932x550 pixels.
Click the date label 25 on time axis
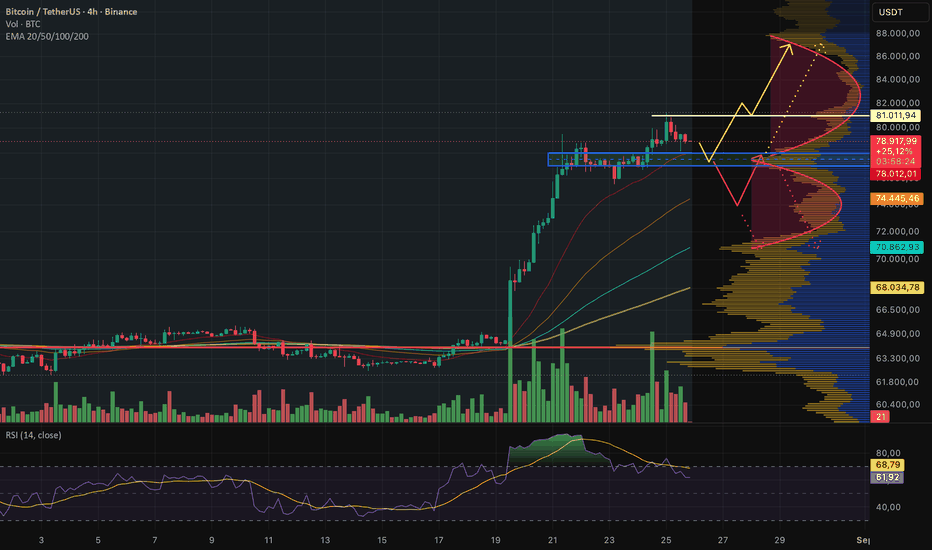(x=666, y=540)
